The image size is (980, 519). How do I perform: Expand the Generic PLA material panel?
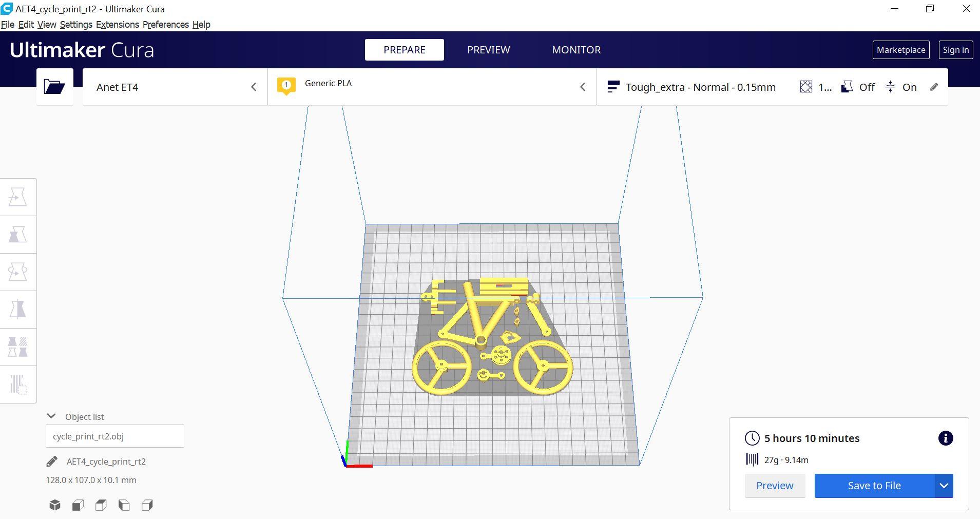(432, 87)
